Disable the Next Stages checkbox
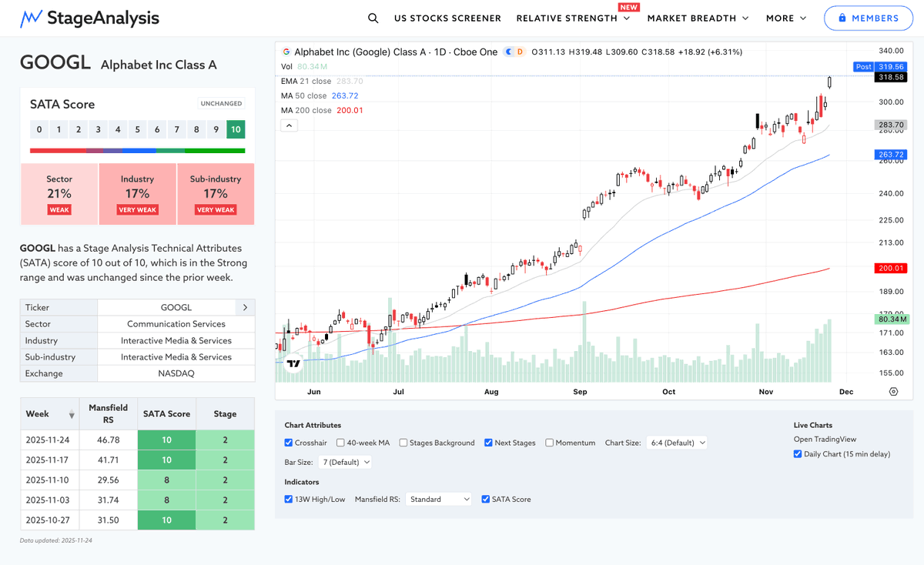Image resolution: width=924 pixels, height=565 pixels. click(487, 443)
